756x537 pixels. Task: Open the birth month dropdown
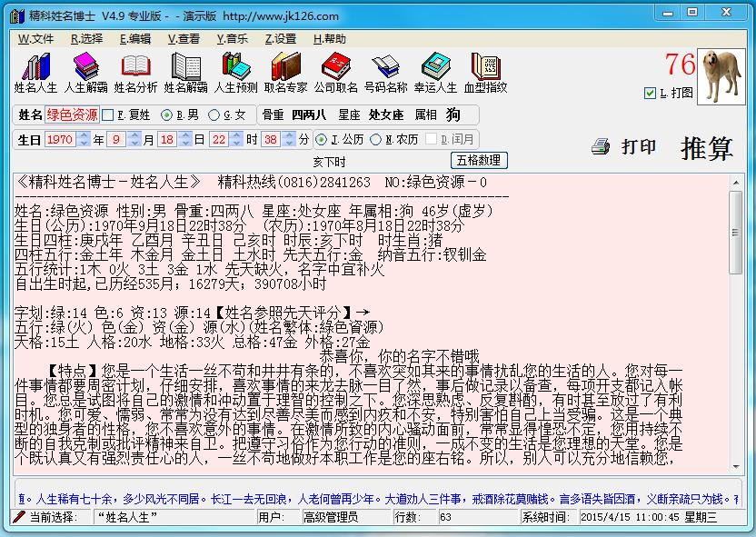click(122, 140)
